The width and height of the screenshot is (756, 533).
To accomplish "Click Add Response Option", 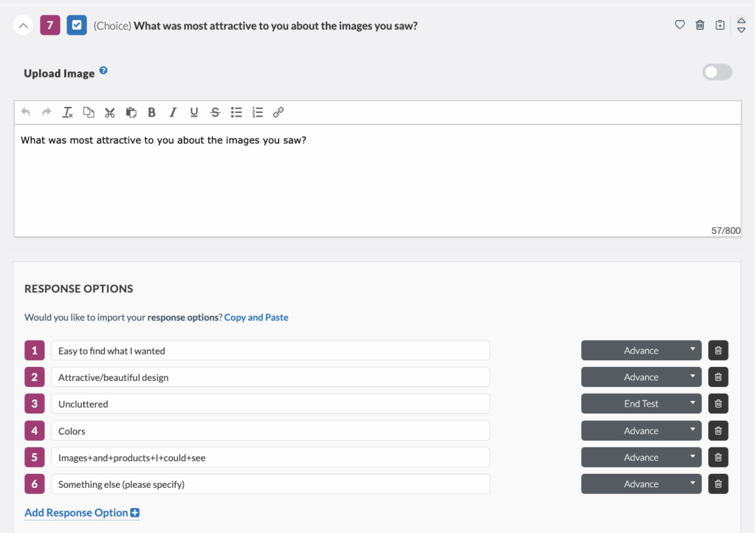I will [x=81, y=512].
